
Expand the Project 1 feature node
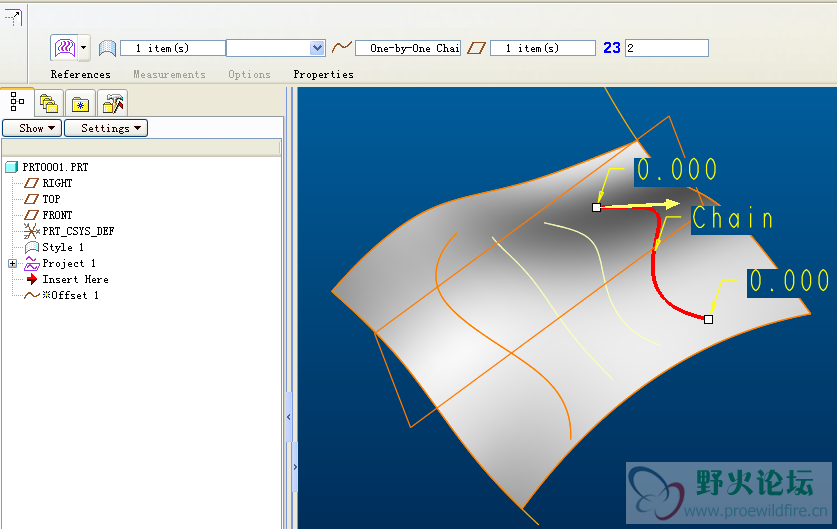(12, 263)
